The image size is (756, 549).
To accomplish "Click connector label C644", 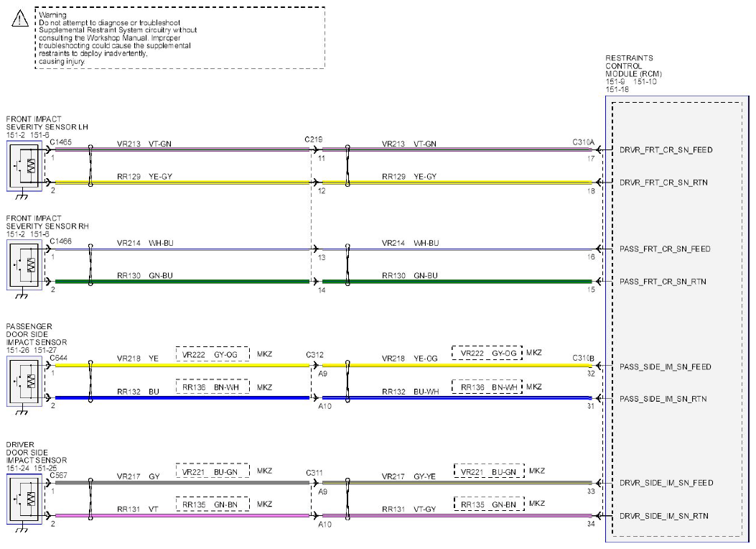I will click(59, 357).
